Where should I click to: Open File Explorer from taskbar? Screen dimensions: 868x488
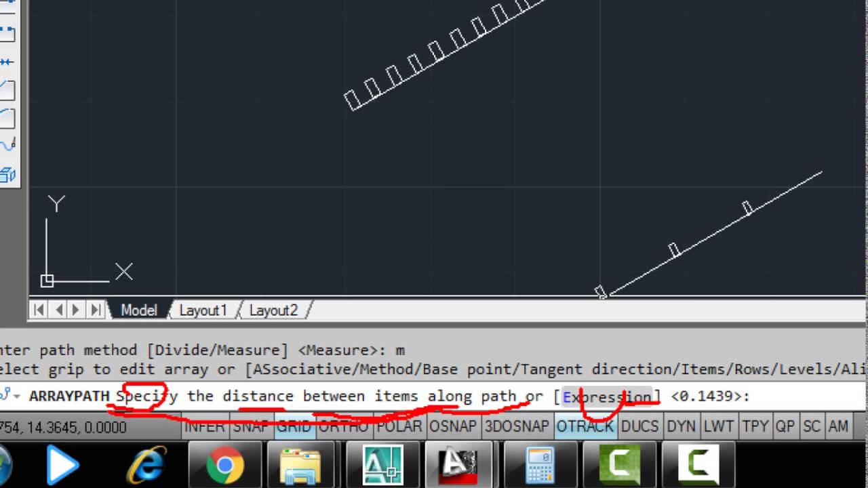click(300, 466)
